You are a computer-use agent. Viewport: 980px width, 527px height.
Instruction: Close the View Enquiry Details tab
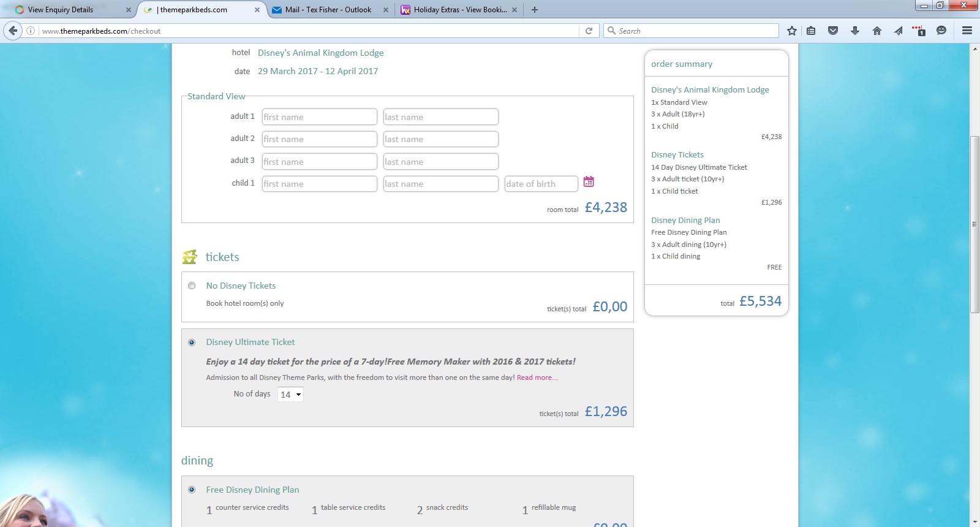(x=129, y=10)
